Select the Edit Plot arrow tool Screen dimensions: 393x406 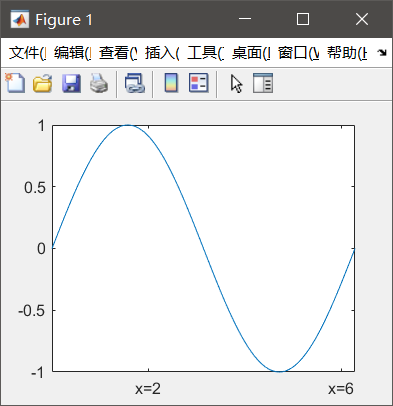pos(236,83)
